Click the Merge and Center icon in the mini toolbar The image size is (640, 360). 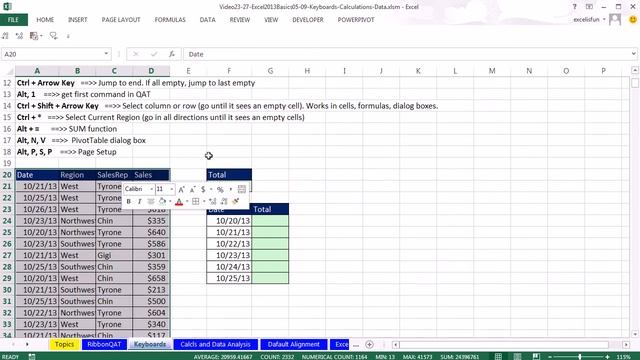pyautogui.click(x=242, y=189)
